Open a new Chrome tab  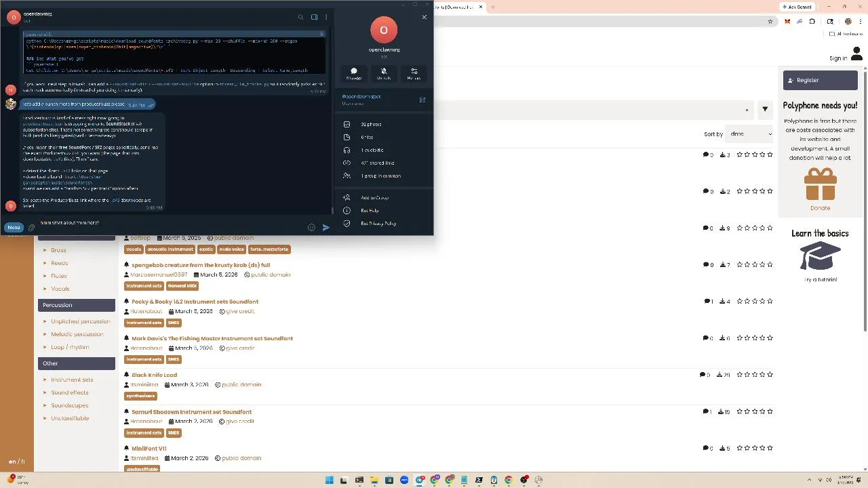(493, 7)
